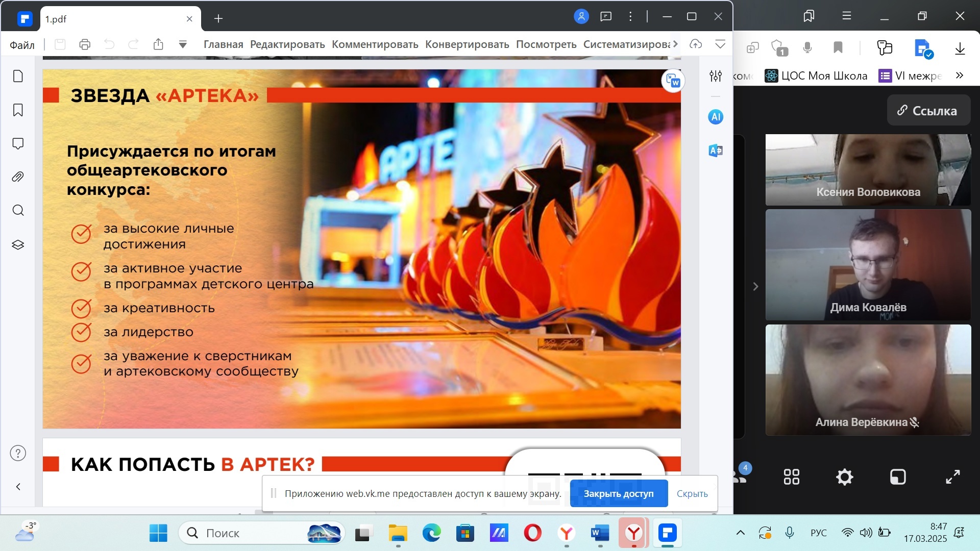The image size is (980, 551).
Task: Bookmark the page in browser toolbar
Action: coord(838,48)
